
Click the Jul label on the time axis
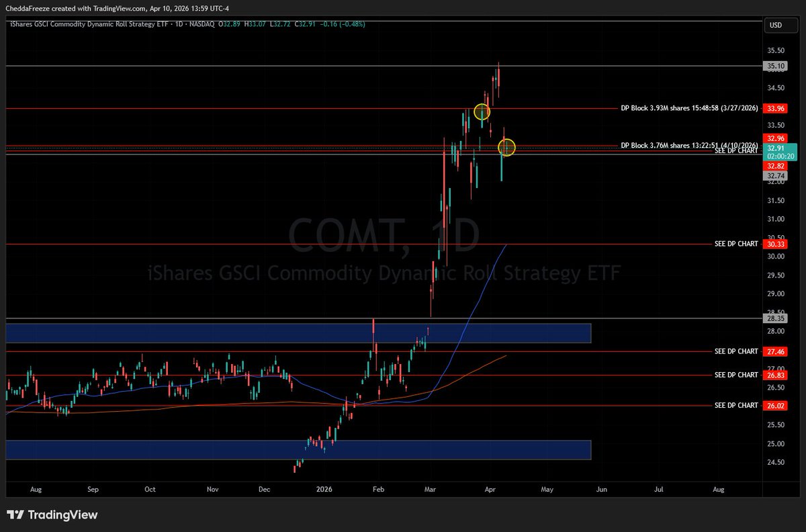[659, 490]
